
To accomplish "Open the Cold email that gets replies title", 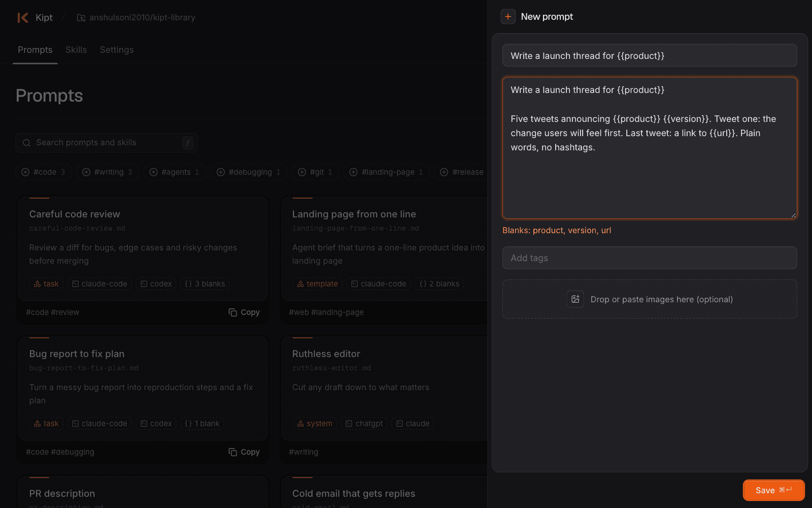I will 354,494.
